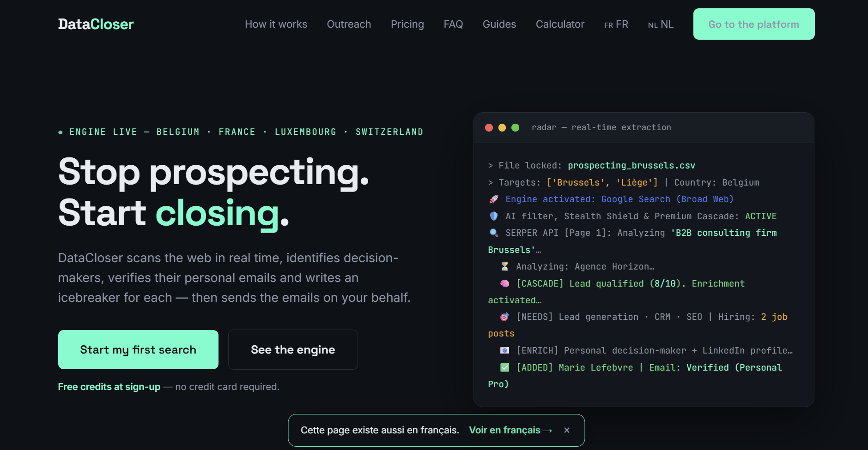
Task: Click the green dot in terminal header
Action: click(516, 127)
